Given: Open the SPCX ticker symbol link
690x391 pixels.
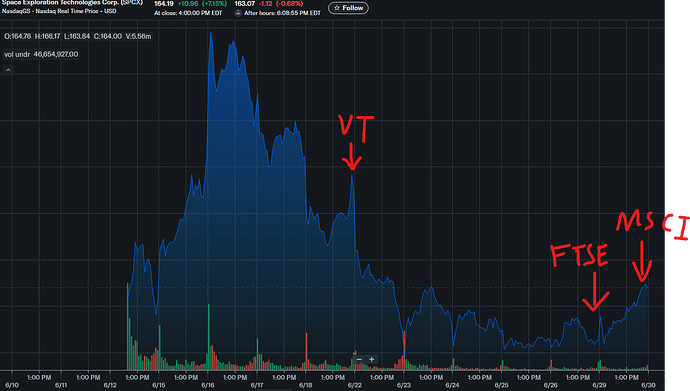Looking at the screenshot, I should [132, 3].
